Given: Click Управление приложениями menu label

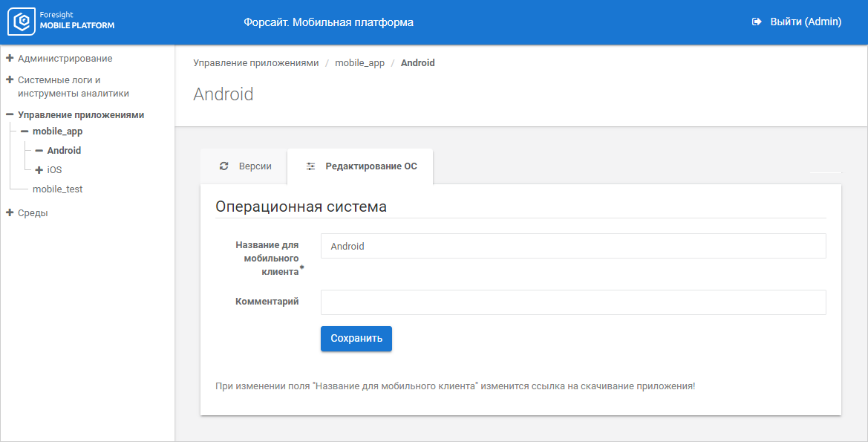Looking at the screenshot, I should [81, 114].
